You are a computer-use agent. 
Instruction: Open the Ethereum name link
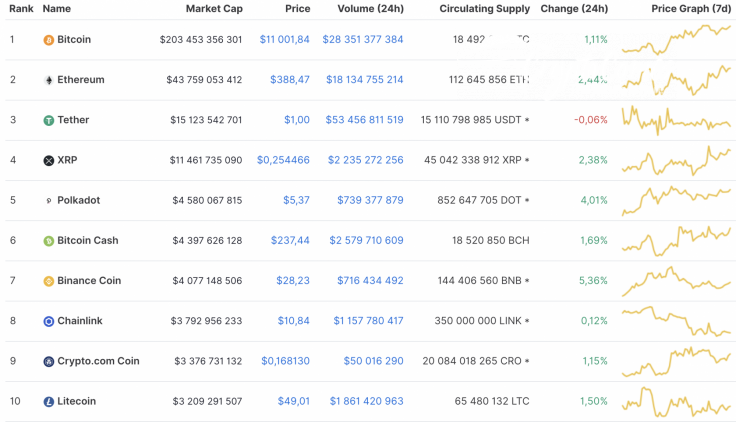[81, 80]
